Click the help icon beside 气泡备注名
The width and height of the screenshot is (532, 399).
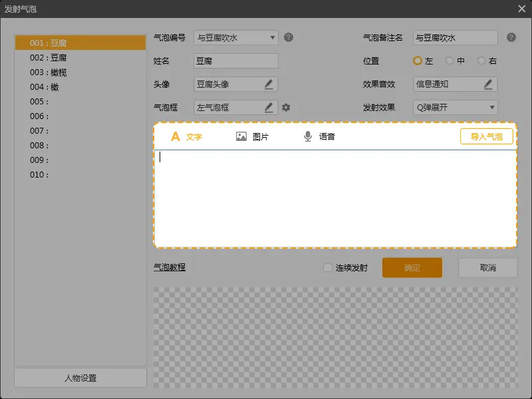511,38
